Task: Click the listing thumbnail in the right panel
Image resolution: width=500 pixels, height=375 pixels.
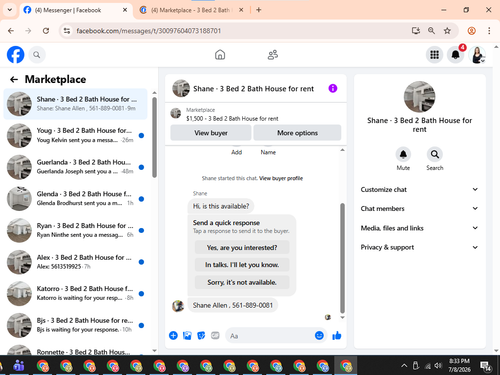Action: click(x=419, y=97)
